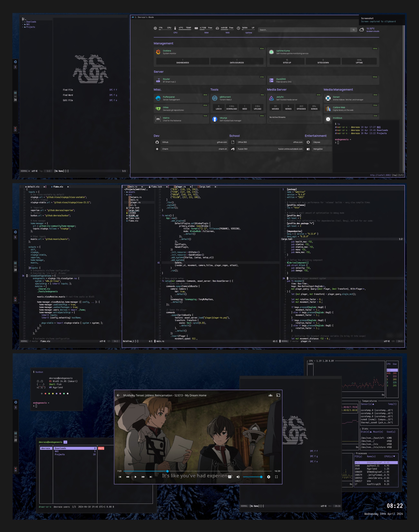Click the Uptime Kuma service icon

pos(271,52)
